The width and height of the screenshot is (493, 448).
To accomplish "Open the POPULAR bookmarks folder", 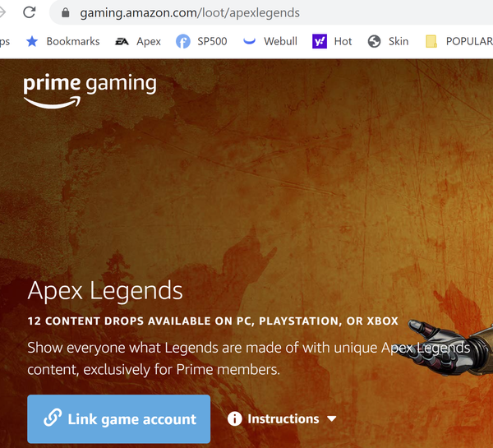I will coord(458,41).
